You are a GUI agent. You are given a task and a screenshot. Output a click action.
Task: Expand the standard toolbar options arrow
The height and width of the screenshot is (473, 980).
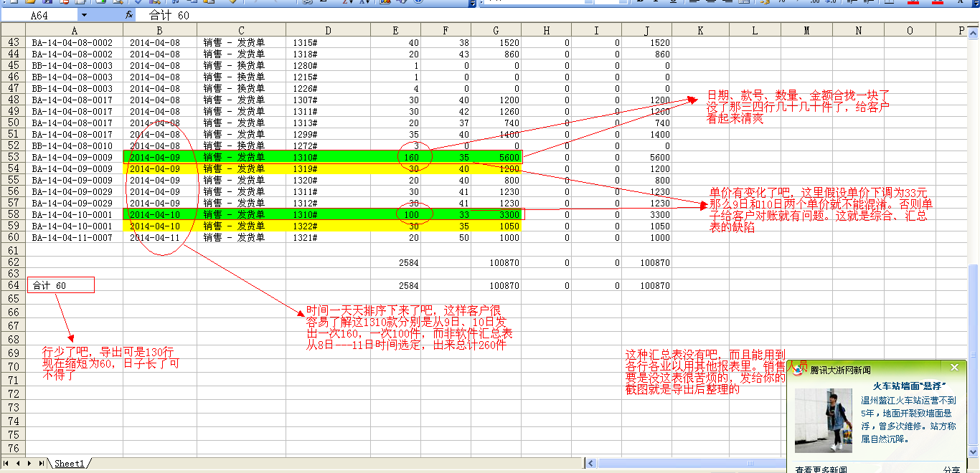click(x=472, y=3)
